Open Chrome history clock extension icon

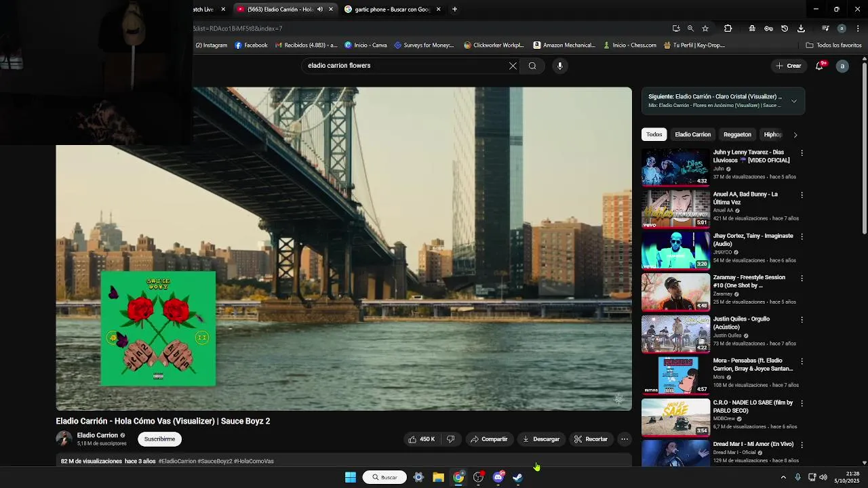pyautogui.click(x=785, y=28)
